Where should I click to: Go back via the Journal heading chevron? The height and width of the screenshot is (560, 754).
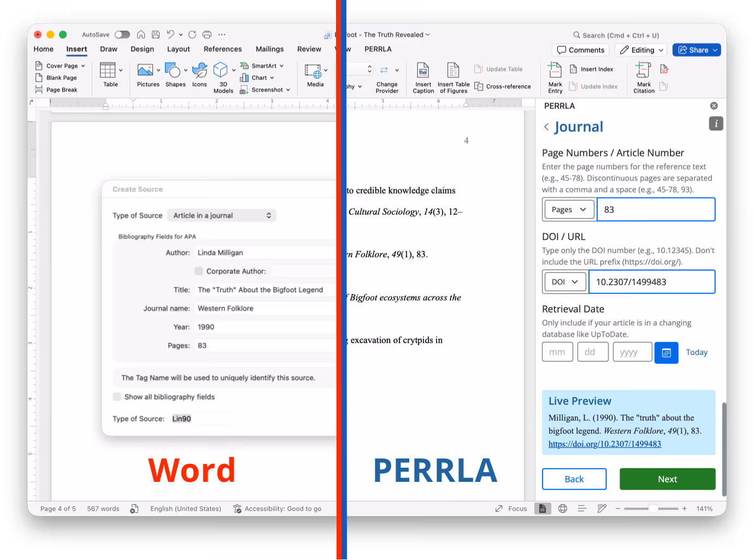(x=546, y=127)
